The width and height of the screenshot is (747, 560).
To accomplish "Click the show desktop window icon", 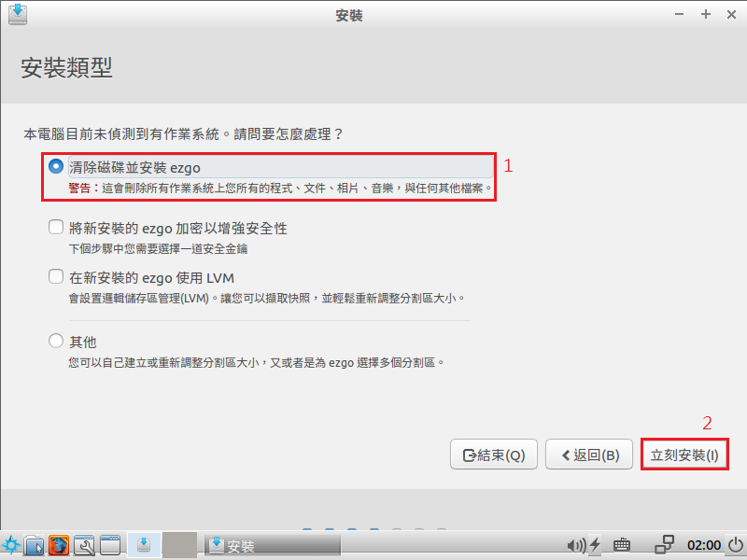I will point(109,545).
